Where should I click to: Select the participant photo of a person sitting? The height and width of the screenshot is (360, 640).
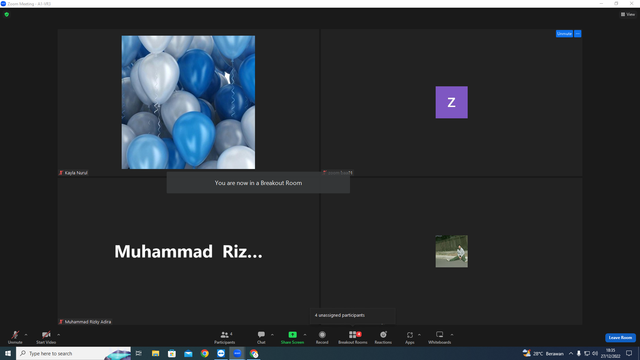pyautogui.click(x=451, y=251)
